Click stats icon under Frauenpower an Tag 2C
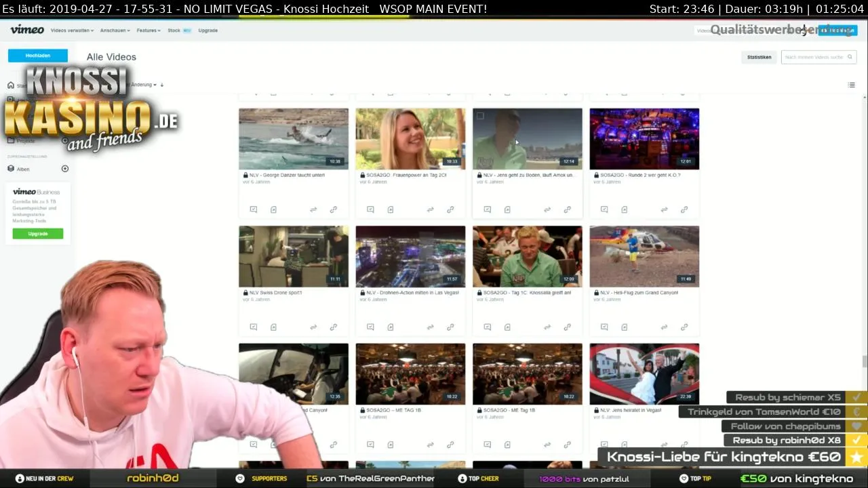The height and width of the screenshot is (488, 868). point(391,209)
